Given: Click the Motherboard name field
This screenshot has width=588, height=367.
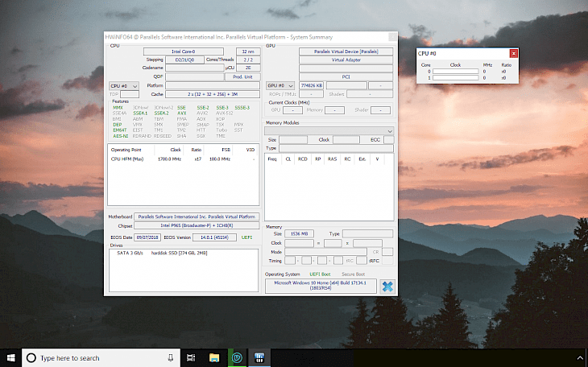Looking at the screenshot, I should pyautogui.click(x=197, y=216).
